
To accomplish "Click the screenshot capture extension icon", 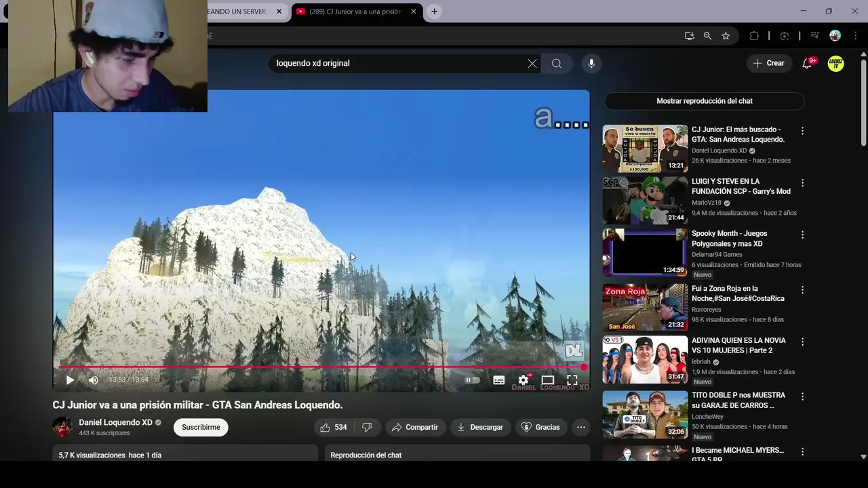I will [x=785, y=36].
